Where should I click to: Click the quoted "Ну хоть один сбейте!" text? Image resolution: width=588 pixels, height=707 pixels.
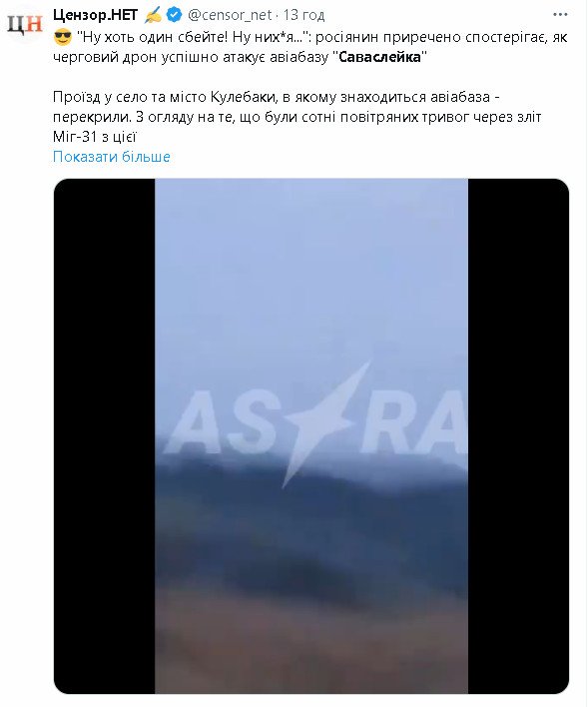pyautogui.click(x=153, y=37)
